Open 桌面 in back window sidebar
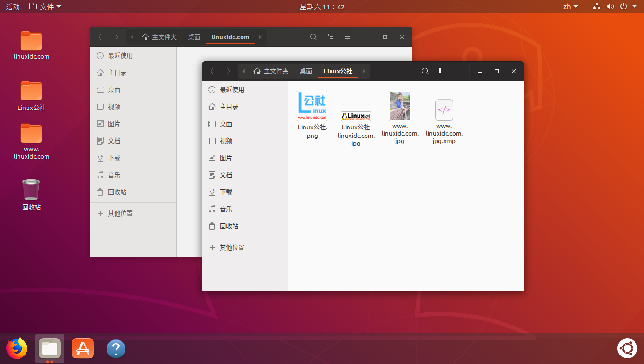Screen dimensions: 644x364 (133, 90)
